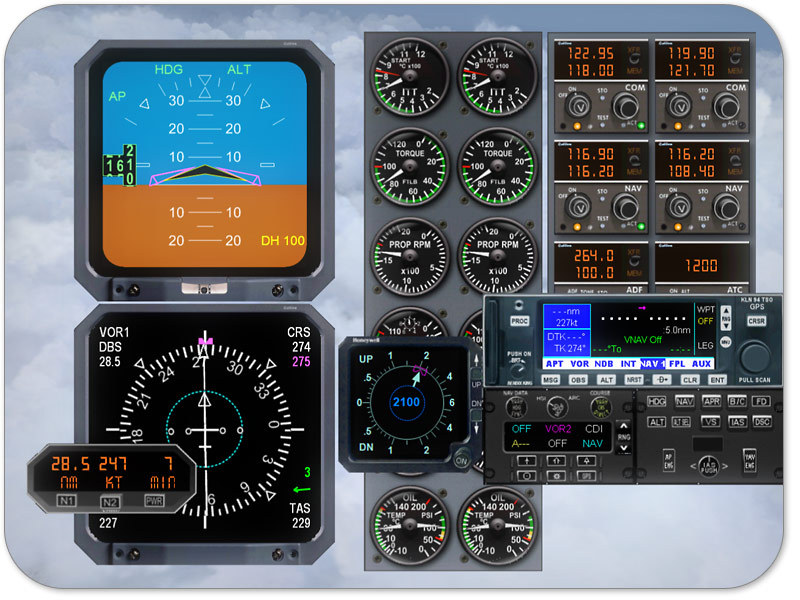Select the VOR page on GPS
Viewport: 800px width, 600px height.
(579, 364)
